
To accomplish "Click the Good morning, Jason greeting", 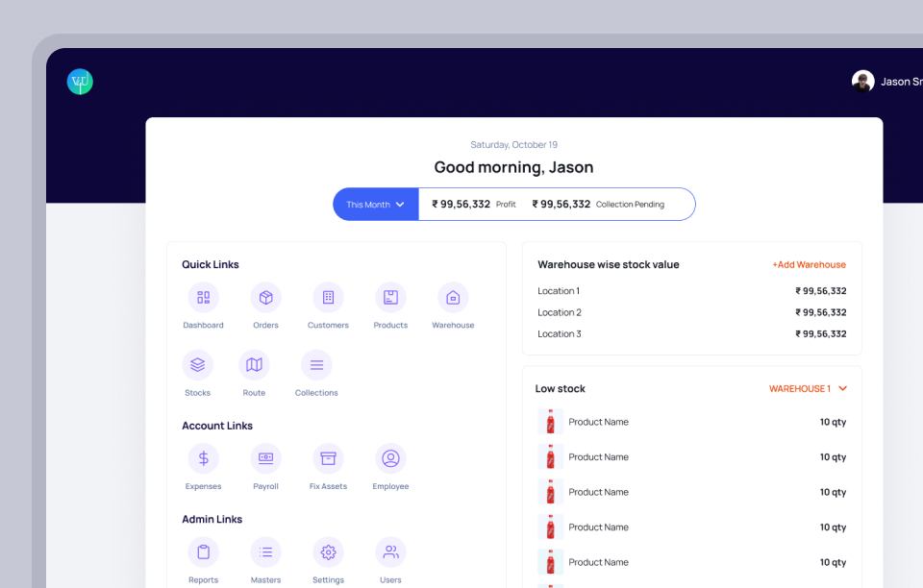I will tap(513, 167).
